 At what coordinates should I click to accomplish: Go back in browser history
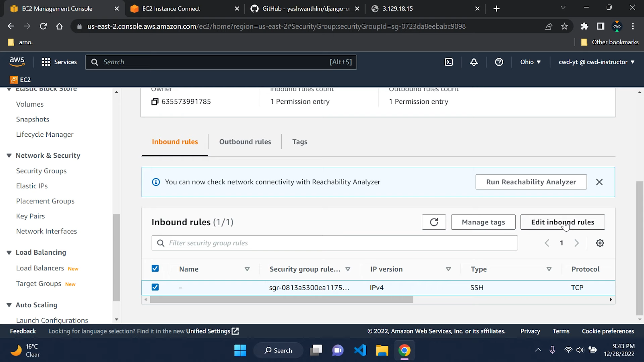tap(11, 26)
